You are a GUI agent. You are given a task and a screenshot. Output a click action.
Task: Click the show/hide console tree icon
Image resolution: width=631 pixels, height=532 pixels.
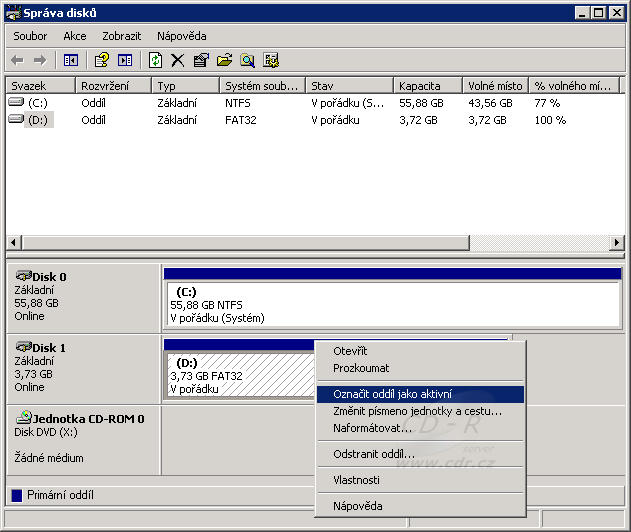point(70,60)
